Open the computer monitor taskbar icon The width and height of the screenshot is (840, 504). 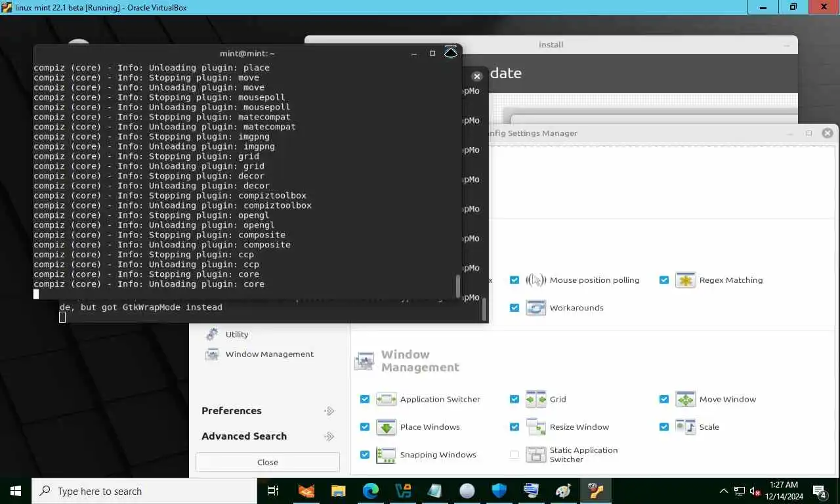click(531, 491)
